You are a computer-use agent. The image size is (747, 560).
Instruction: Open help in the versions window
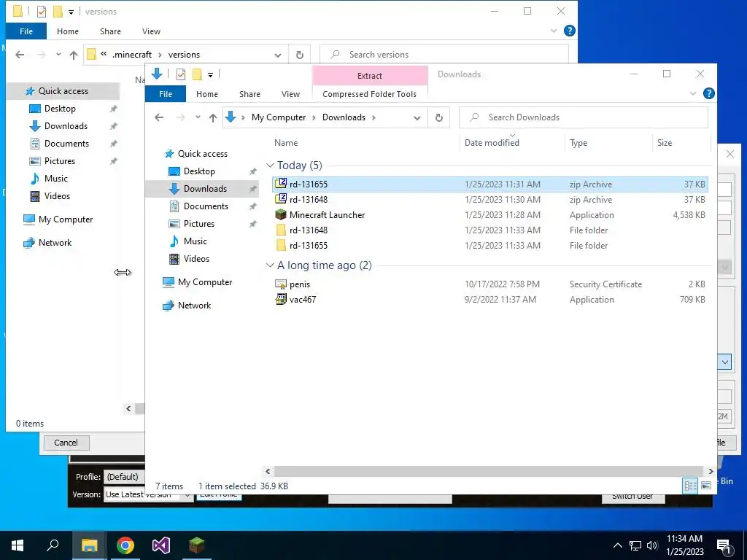click(569, 31)
